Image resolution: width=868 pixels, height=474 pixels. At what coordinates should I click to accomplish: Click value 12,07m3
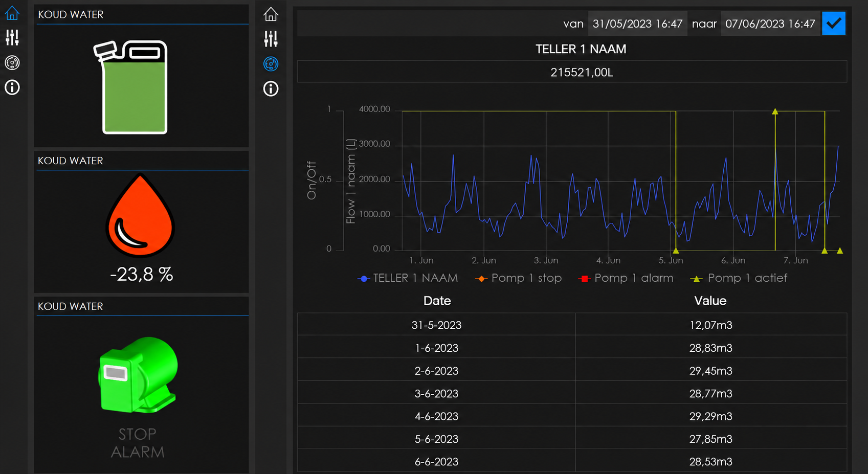tap(711, 325)
